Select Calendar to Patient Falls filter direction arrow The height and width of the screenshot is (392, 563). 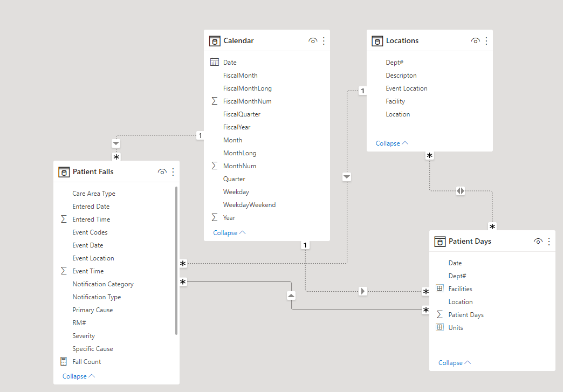pyautogui.click(x=116, y=143)
